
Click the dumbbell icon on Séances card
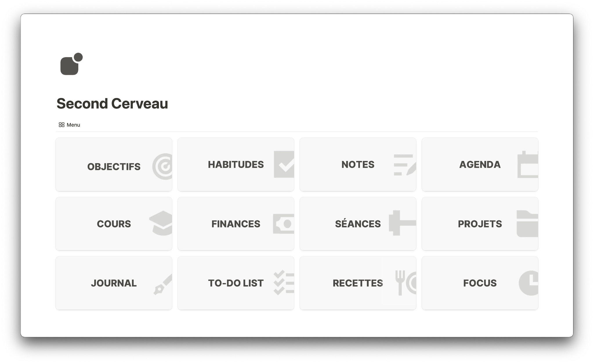click(402, 223)
